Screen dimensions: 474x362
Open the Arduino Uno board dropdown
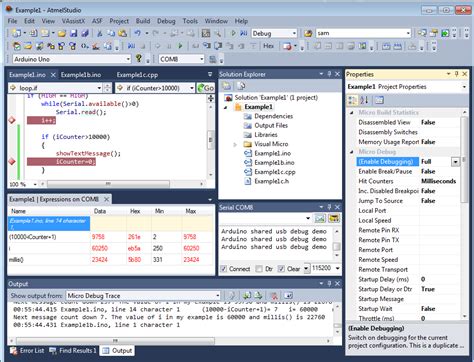pos(72,59)
